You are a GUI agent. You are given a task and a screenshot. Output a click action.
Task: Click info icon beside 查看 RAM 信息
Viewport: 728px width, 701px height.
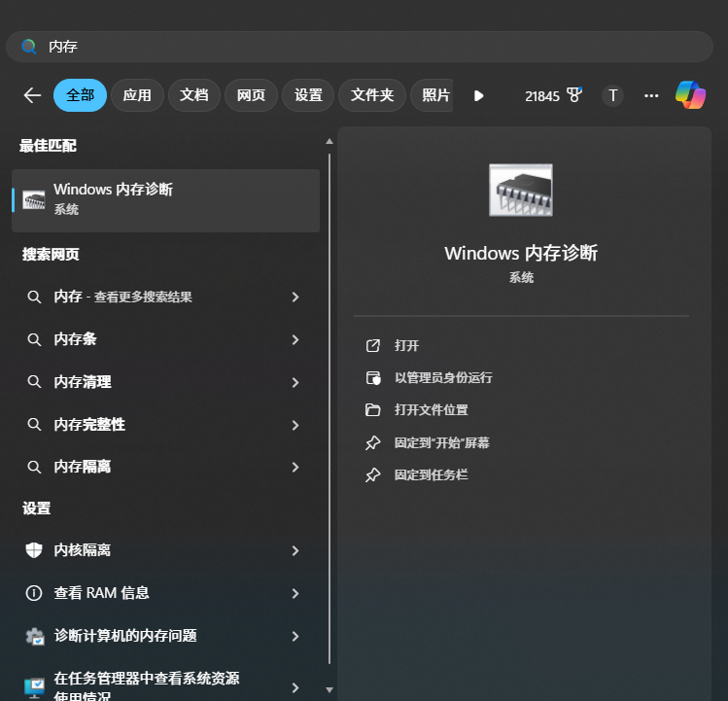tap(34, 593)
